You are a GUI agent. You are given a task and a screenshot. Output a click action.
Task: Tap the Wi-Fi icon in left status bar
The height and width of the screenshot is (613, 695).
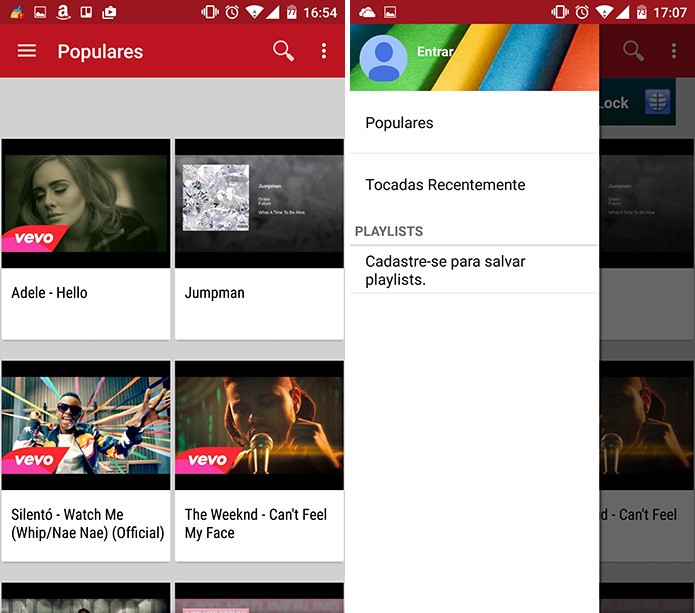[x=254, y=12]
